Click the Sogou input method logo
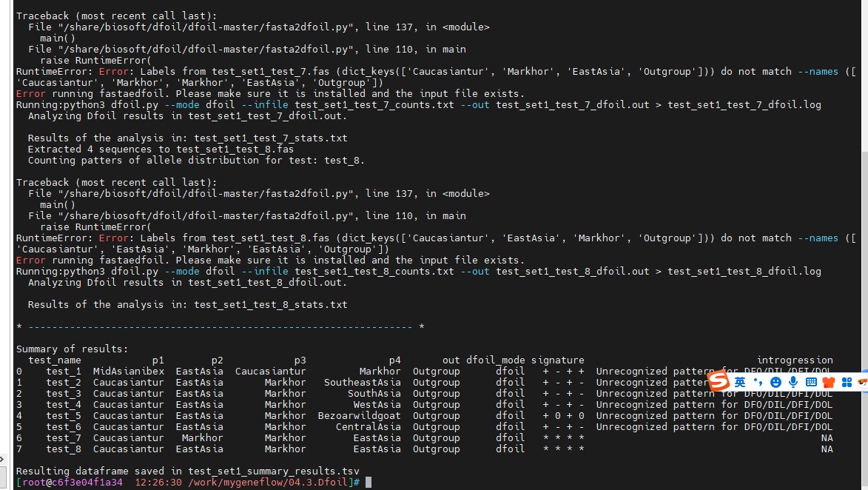 719,382
